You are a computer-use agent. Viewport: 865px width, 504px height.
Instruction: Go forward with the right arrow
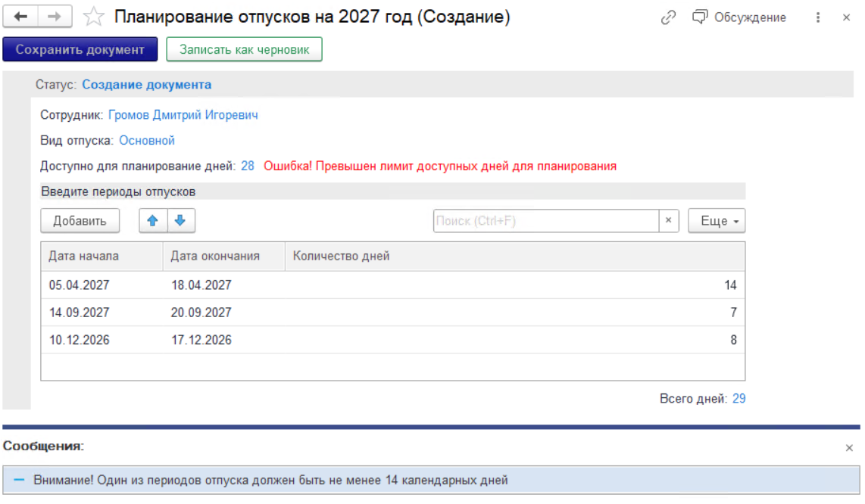pyautogui.click(x=55, y=17)
